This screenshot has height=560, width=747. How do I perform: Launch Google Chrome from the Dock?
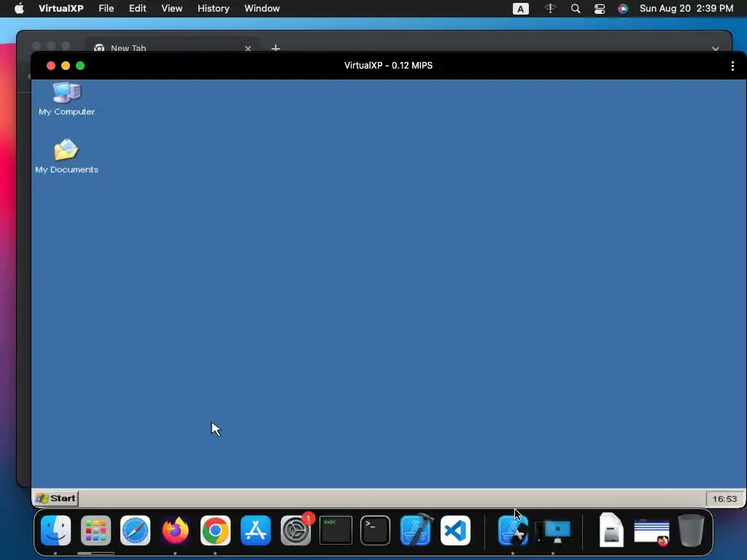(x=215, y=530)
